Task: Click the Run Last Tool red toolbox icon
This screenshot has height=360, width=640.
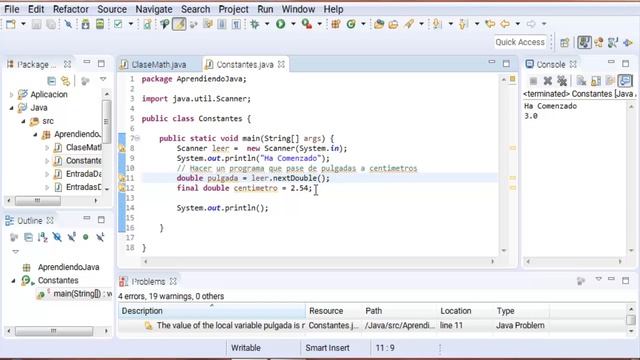Action: (x=307, y=24)
